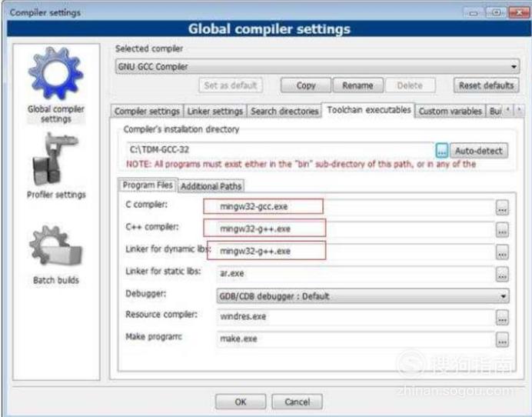Browse for dynamic libs linker executable
The width and height of the screenshot is (532, 417).
tap(502, 252)
